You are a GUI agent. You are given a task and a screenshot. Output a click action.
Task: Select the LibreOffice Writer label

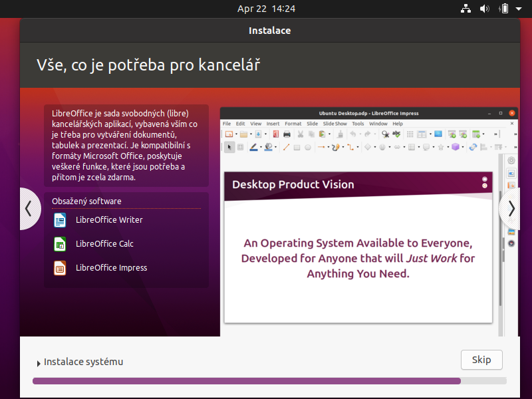click(109, 220)
